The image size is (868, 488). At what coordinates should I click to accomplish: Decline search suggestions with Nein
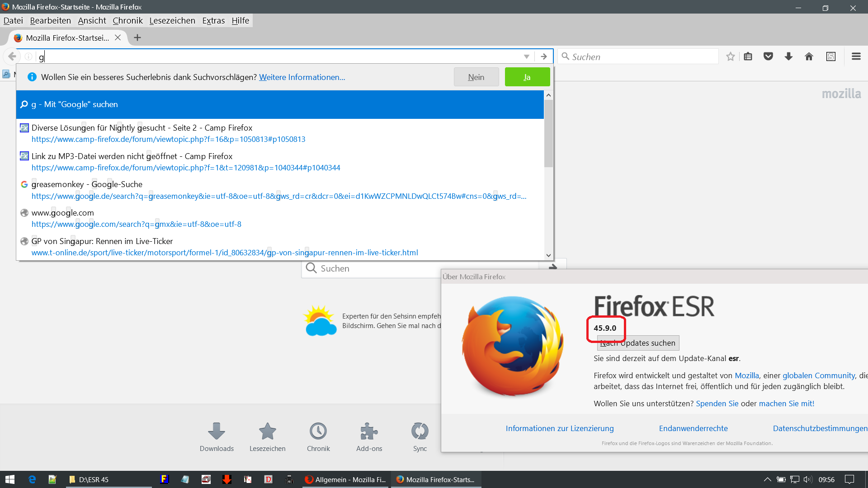(476, 77)
